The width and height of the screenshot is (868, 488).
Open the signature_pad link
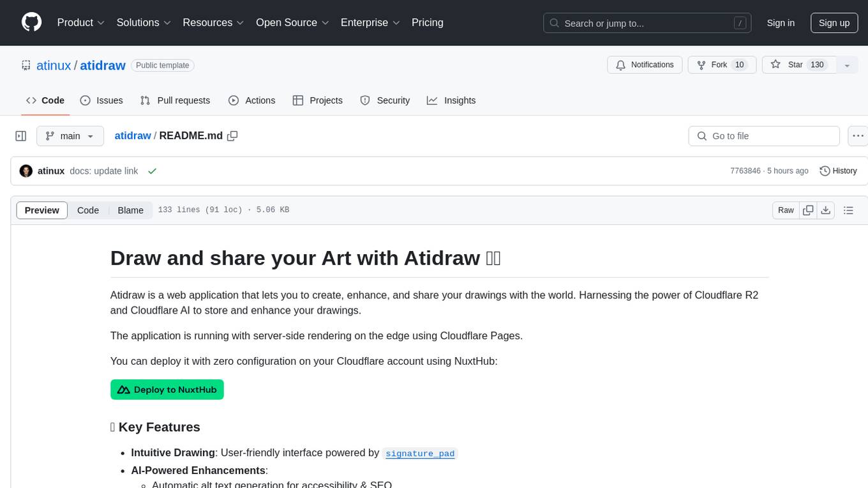point(420,454)
